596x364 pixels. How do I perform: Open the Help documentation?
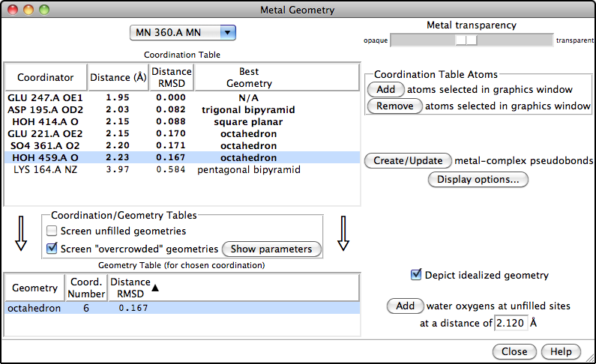[x=561, y=351]
